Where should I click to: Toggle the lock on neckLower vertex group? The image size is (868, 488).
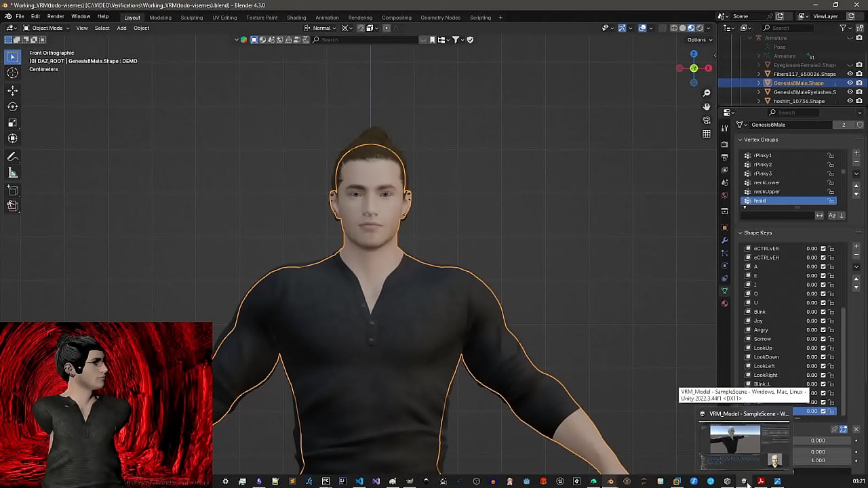[831, 182]
